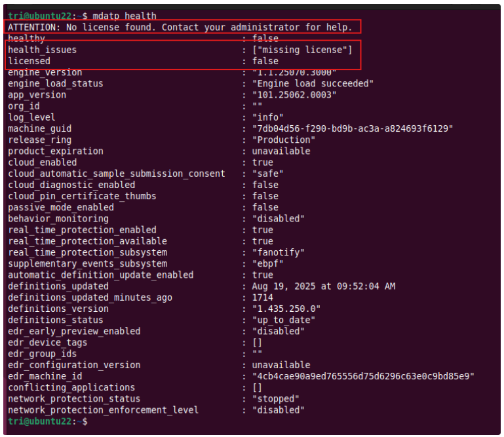Viewport: 504px width, 437px height.
Task: Select the engine_load_status line
Action: click(x=191, y=84)
